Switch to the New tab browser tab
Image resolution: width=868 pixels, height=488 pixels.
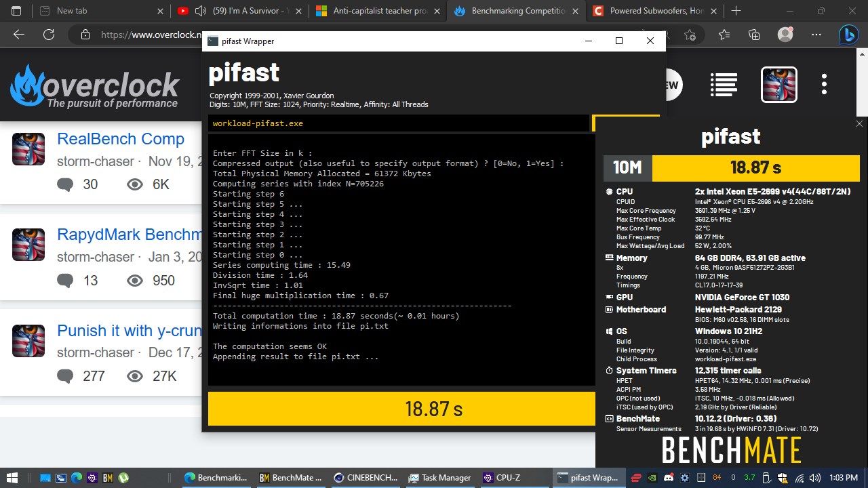(x=101, y=11)
